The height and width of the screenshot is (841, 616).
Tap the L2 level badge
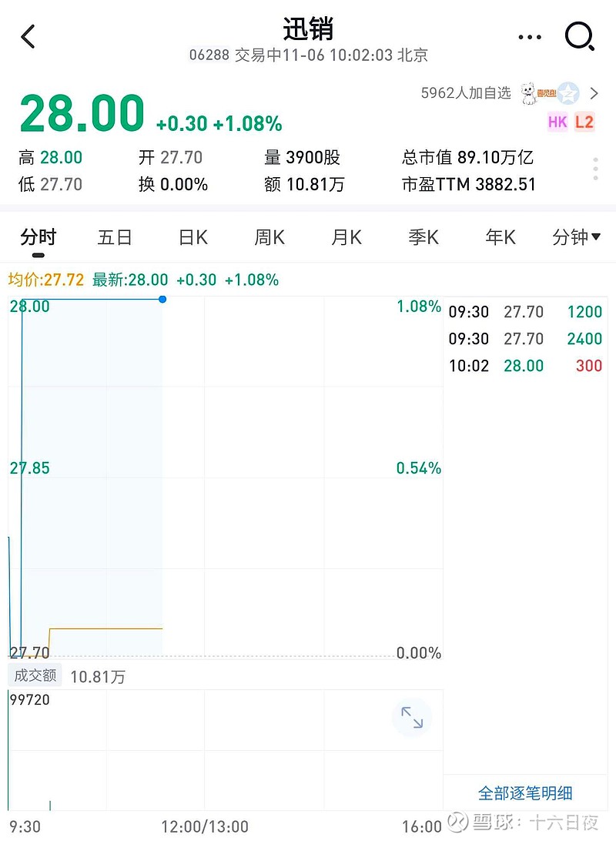tap(584, 122)
